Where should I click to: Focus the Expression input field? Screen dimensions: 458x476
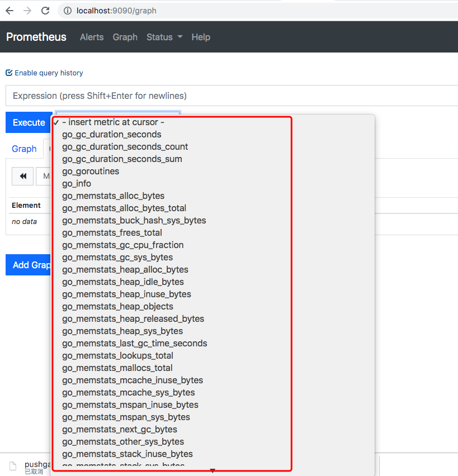point(232,96)
